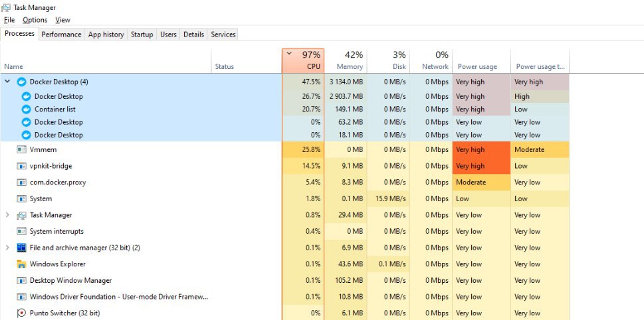The image size is (644, 320).
Task: Click the Task Manager row icon
Action: (21, 215)
